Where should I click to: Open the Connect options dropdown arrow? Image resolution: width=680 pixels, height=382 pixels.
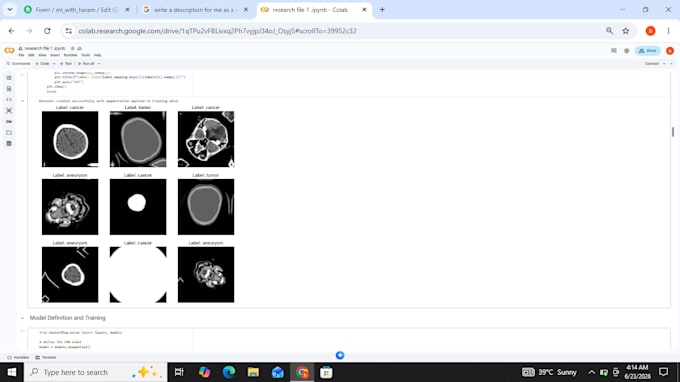click(664, 64)
